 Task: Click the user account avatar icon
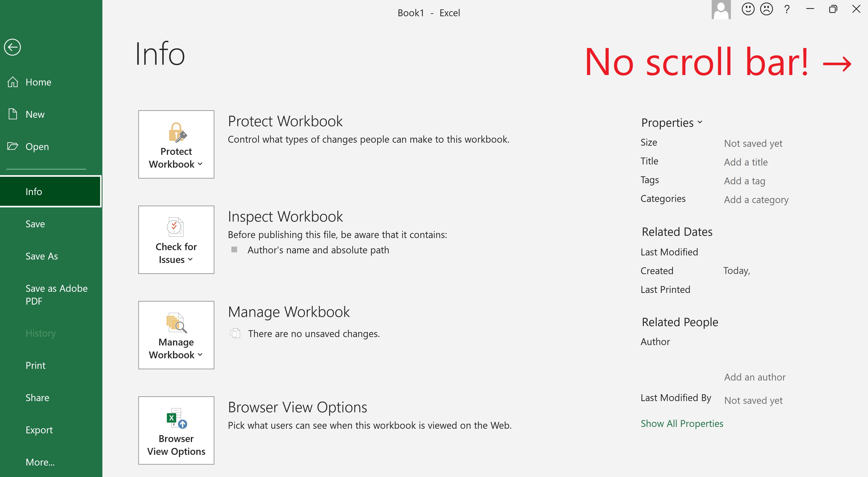721,10
